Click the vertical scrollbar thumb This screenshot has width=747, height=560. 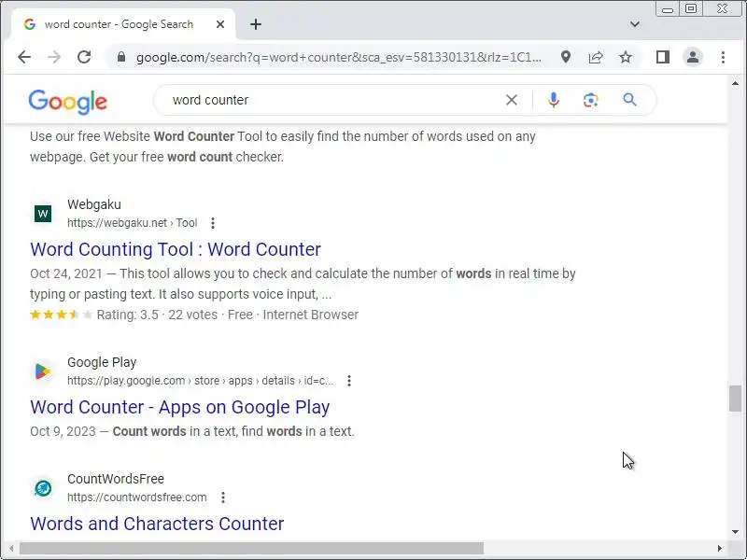tap(735, 399)
